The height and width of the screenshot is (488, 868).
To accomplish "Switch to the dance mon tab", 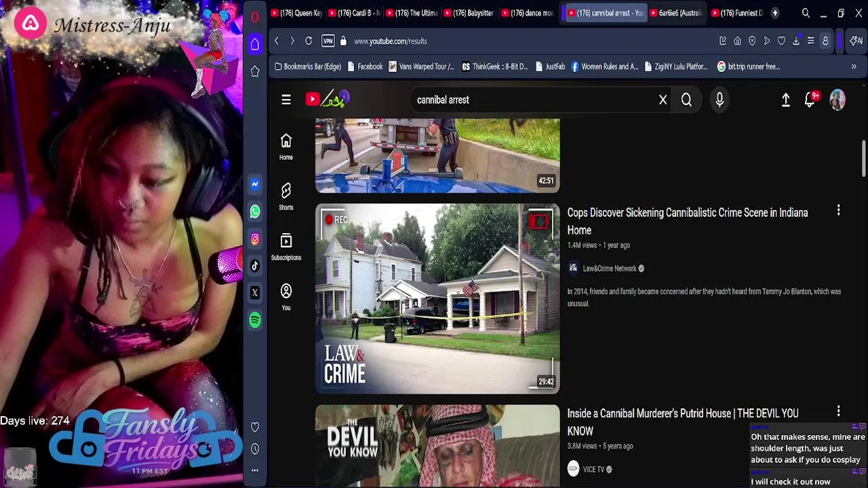I will tap(527, 13).
